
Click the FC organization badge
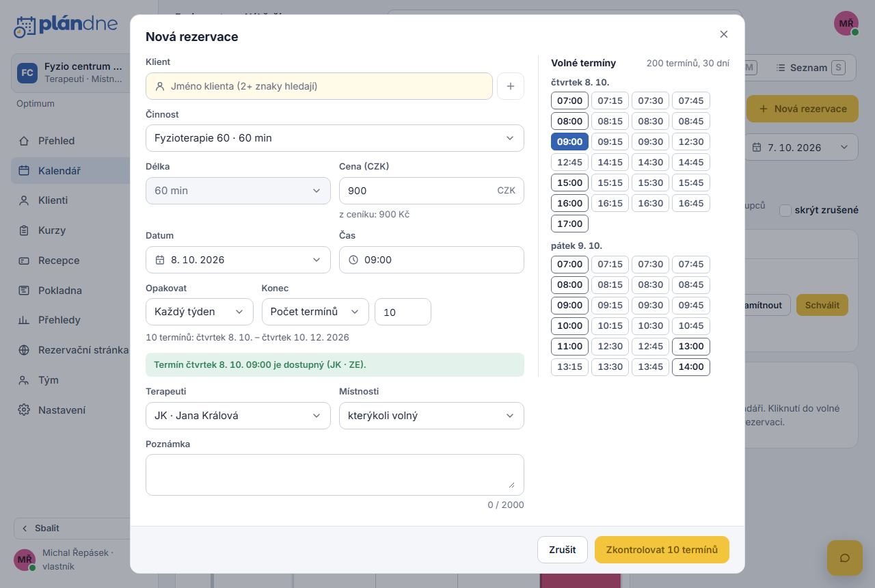[27, 73]
